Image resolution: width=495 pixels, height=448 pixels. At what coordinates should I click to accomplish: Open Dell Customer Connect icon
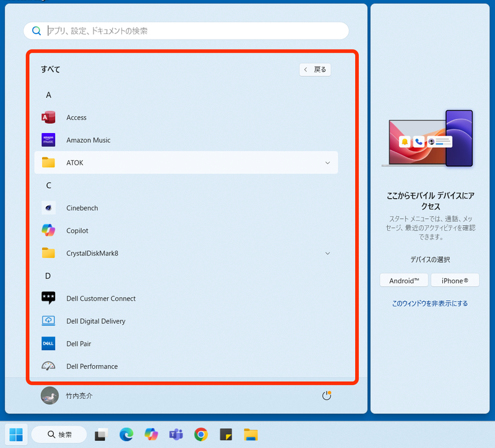48,298
